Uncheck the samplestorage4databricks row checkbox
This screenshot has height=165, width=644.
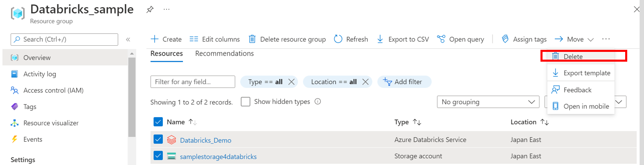click(x=158, y=156)
